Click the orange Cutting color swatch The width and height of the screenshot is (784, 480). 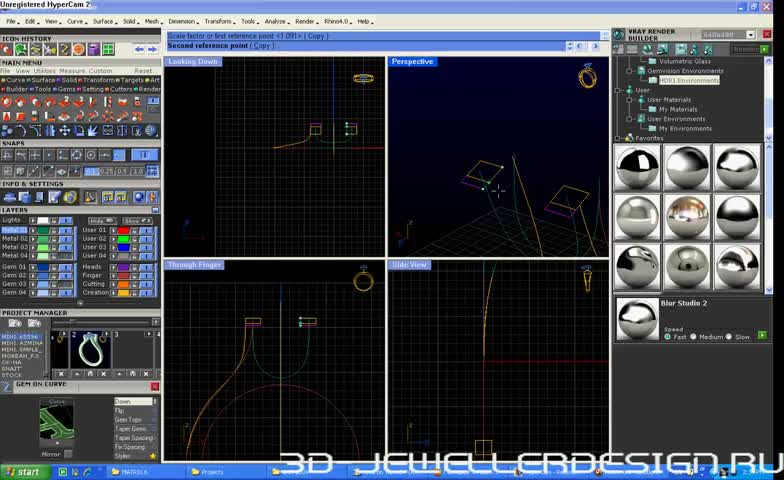click(124, 284)
